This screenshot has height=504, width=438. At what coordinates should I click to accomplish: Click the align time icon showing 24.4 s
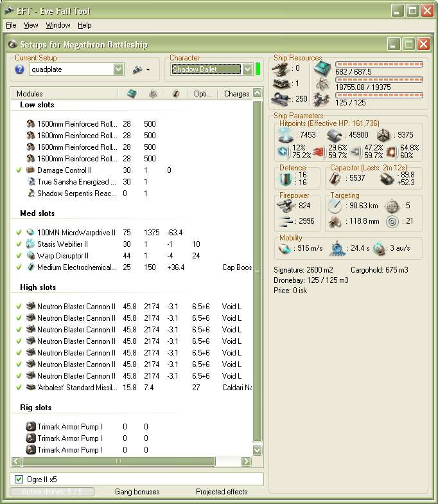point(337,248)
